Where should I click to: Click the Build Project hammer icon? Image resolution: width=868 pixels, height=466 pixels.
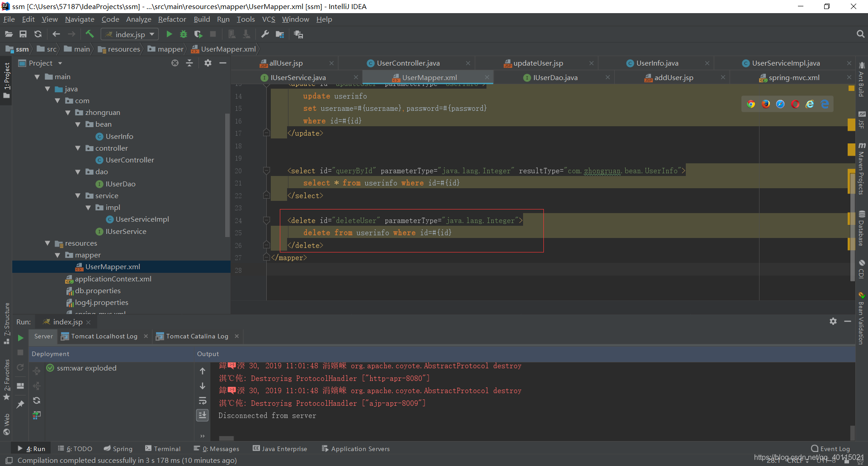click(90, 34)
